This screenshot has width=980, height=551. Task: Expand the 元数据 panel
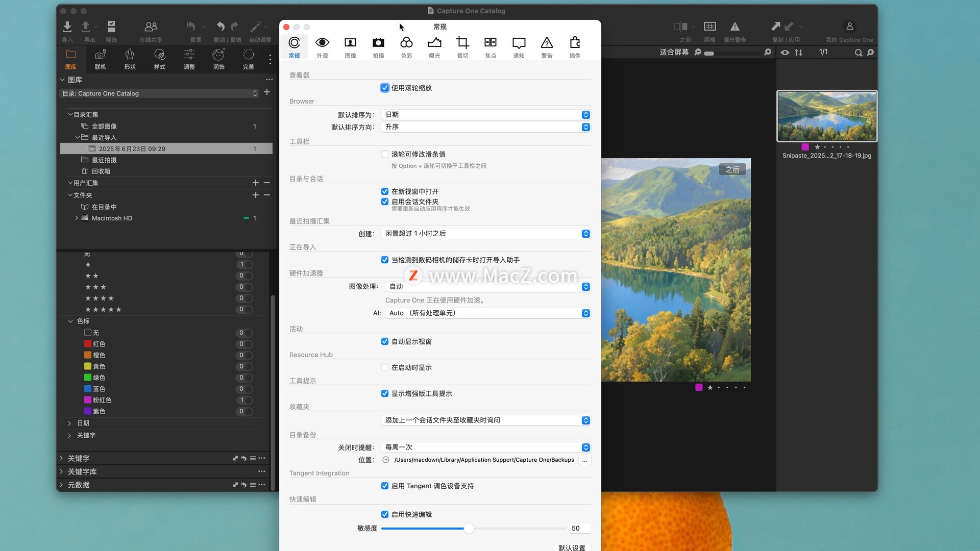pyautogui.click(x=61, y=485)
